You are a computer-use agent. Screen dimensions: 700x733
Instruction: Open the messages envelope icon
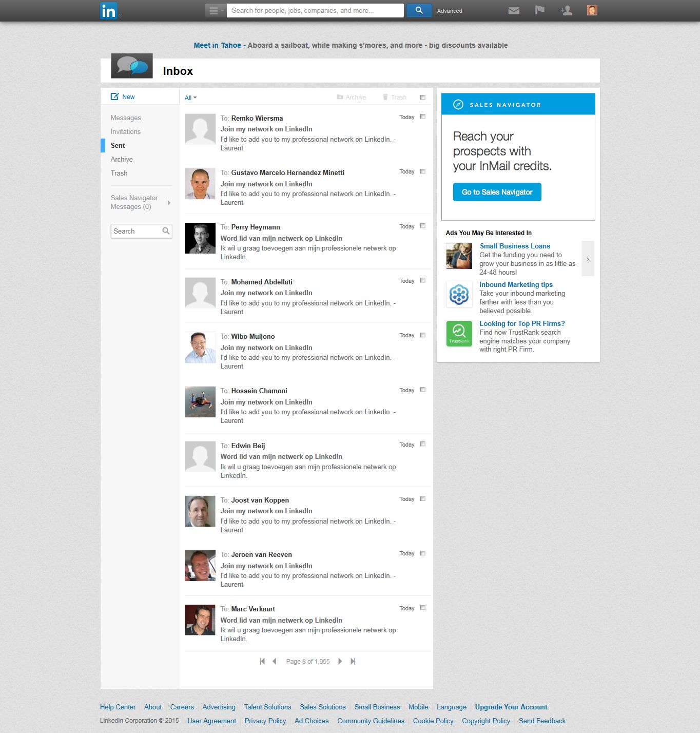(514, 11)
